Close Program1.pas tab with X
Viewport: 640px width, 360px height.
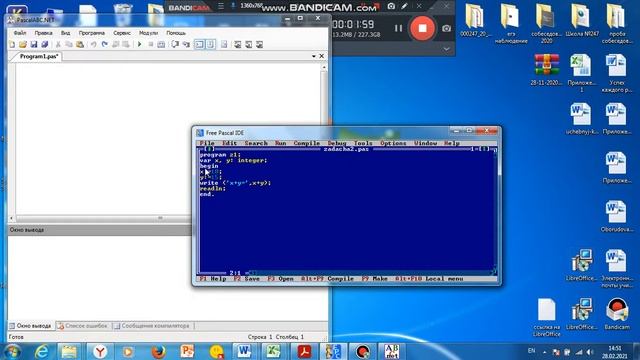322,56
